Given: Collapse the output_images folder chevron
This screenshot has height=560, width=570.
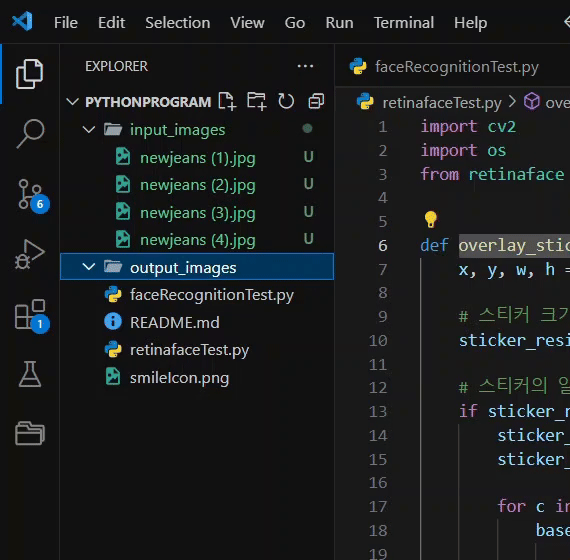Looking at the screenshot, I should (89, 267).
